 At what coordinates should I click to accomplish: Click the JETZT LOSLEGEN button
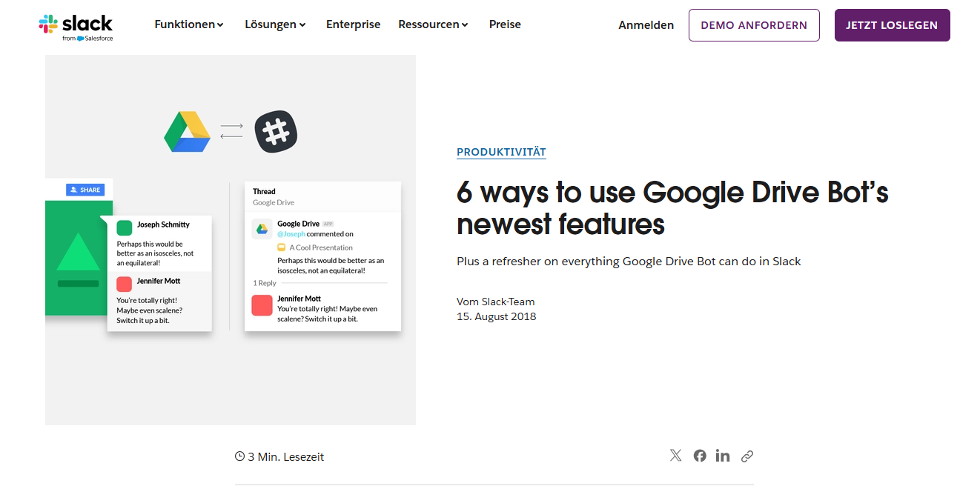coord(892,25)
